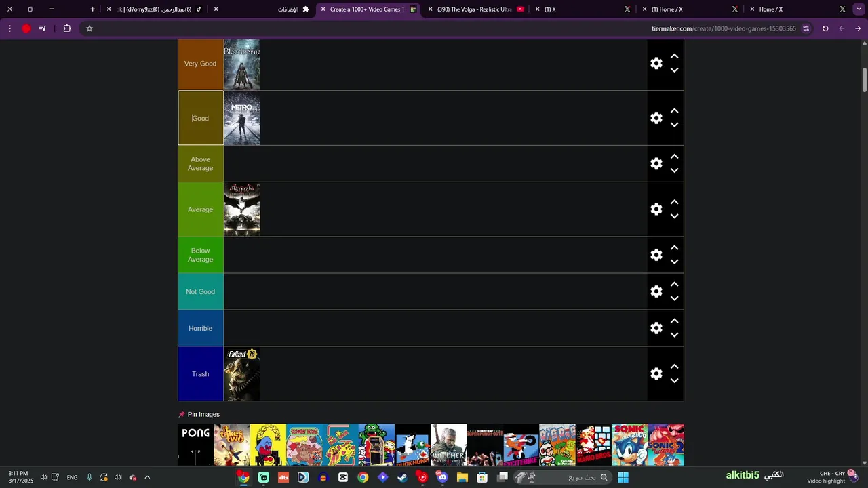Pick the Sonic the Hedgehog cover
The image size is (868, 488).
629,445
